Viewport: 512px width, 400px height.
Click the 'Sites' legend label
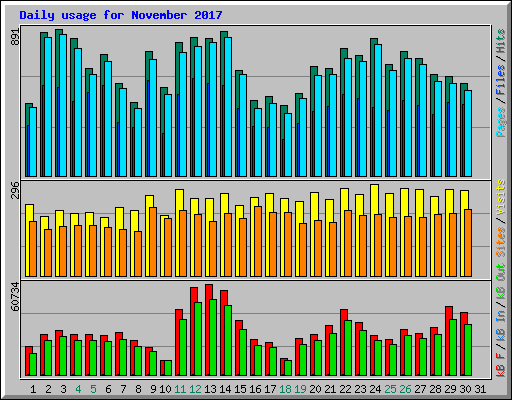(x=500, y=242)
